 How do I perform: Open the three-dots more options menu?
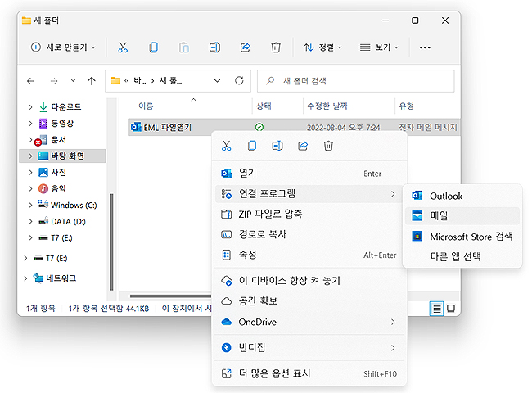tap(425, 47)
